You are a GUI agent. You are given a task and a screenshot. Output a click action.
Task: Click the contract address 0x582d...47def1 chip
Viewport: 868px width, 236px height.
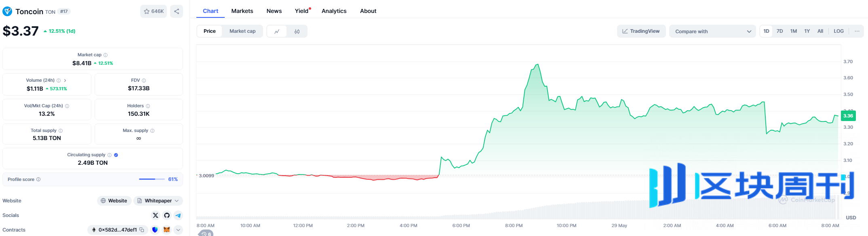coord(118,230)
